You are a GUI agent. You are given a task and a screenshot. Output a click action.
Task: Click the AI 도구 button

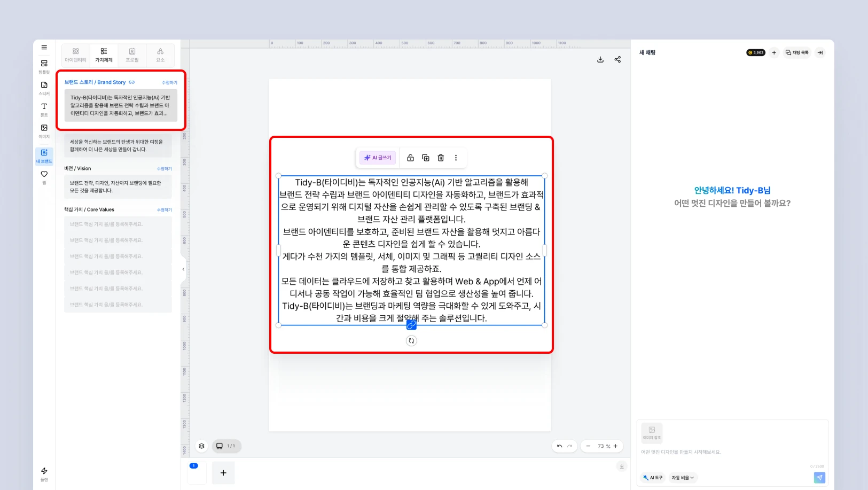(x=653, y=478)
